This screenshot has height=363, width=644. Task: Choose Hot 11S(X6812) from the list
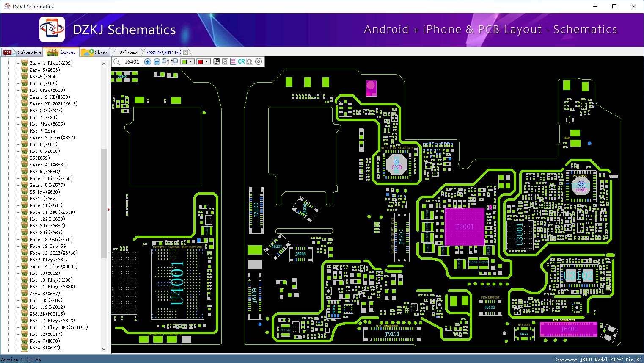[47, 307]
